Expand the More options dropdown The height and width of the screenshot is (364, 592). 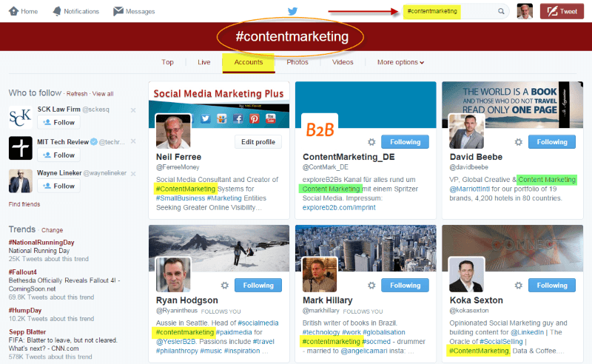click(x=400, y=62)
